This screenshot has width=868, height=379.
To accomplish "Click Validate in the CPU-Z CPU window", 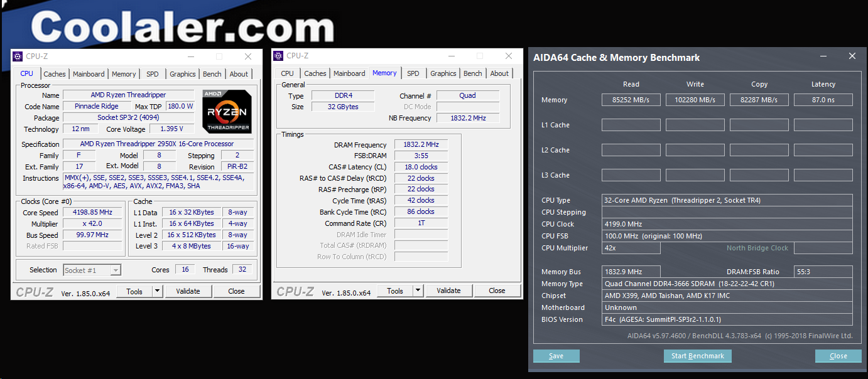I will pos(188,291).
